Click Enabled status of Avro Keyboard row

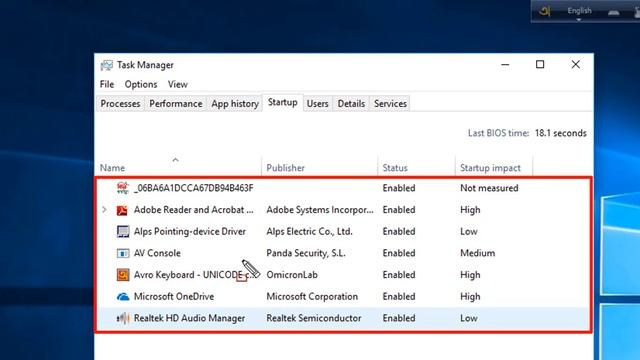tap(399, 275)
